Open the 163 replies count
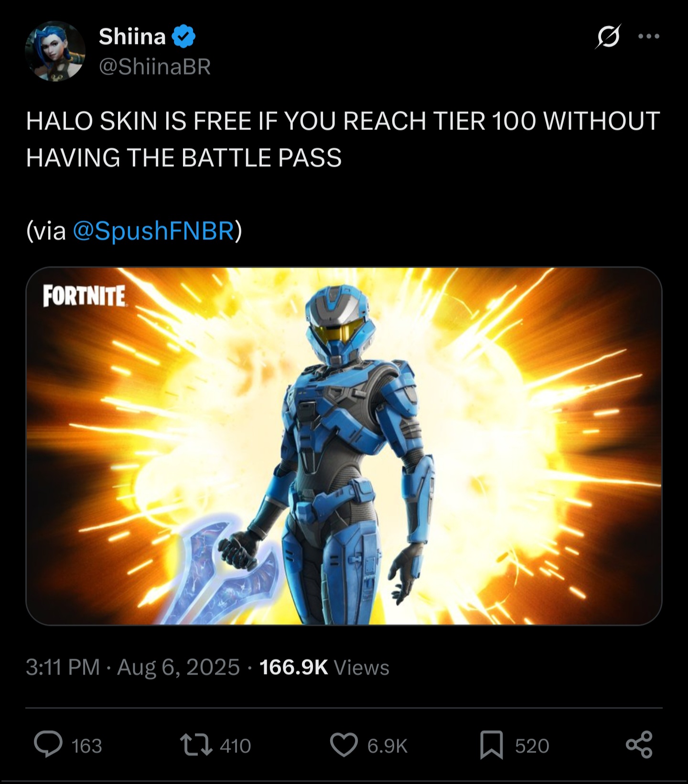This screenshot has width=688, height=784. pos(86,746)
